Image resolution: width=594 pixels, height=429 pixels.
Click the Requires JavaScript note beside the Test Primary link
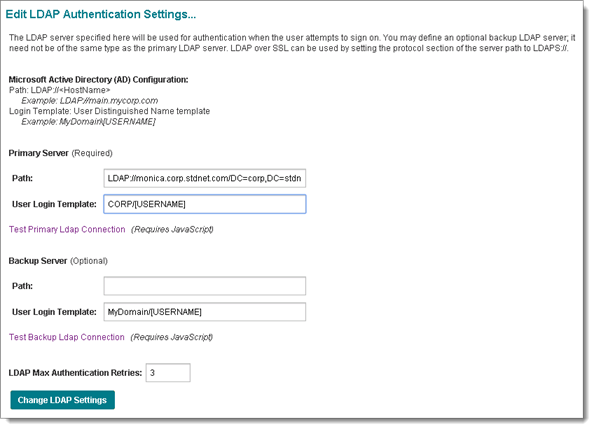coord(172,229)
